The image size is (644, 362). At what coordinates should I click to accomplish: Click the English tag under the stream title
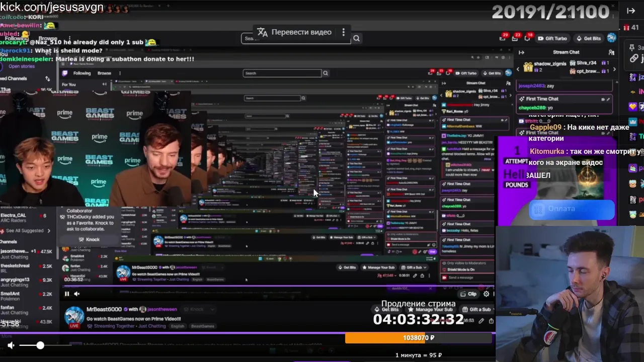(178, 326)
